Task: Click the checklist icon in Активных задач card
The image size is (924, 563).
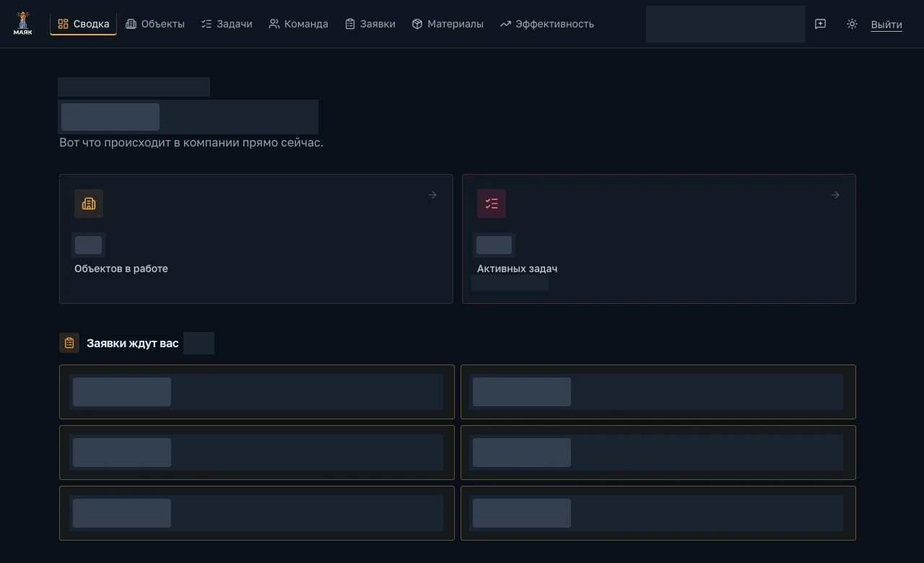Action: click(x=492, y=204)
